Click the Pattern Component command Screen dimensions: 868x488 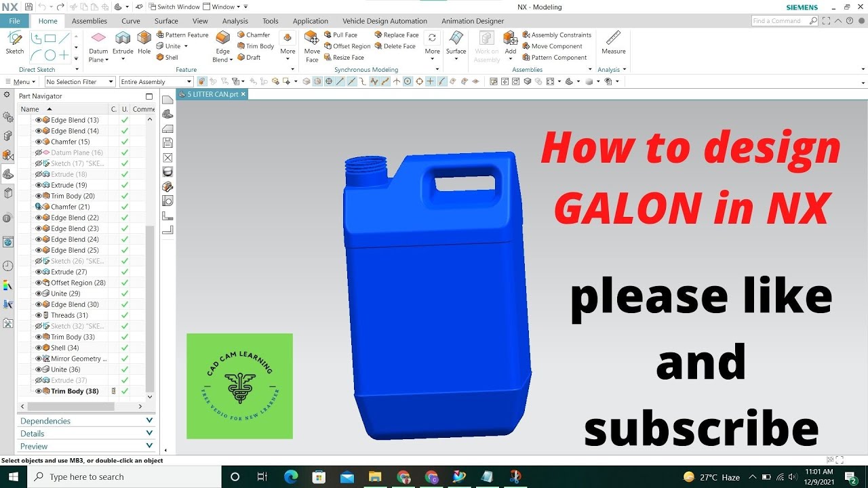pos(555,58)
